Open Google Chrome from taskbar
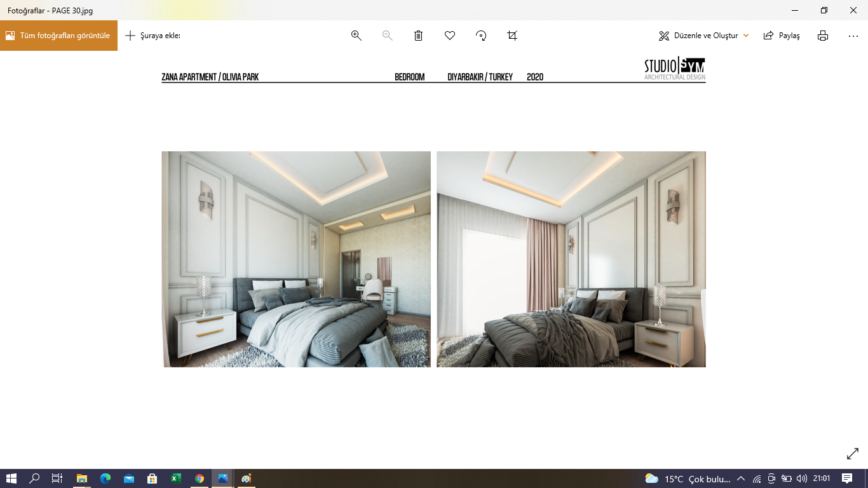 coord(200,478)
